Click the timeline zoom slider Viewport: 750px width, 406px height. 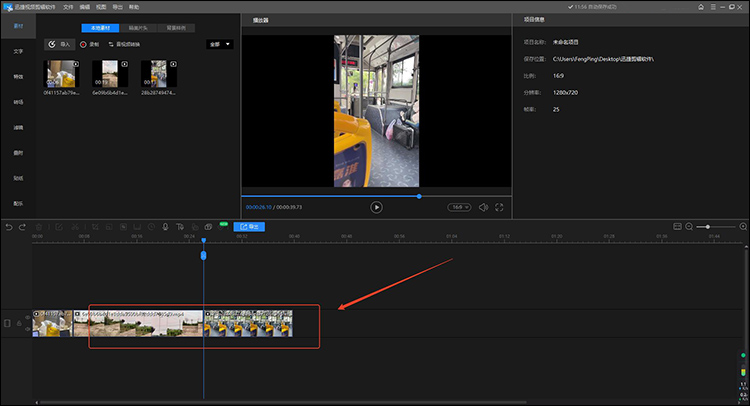click(x=716, y=227)
